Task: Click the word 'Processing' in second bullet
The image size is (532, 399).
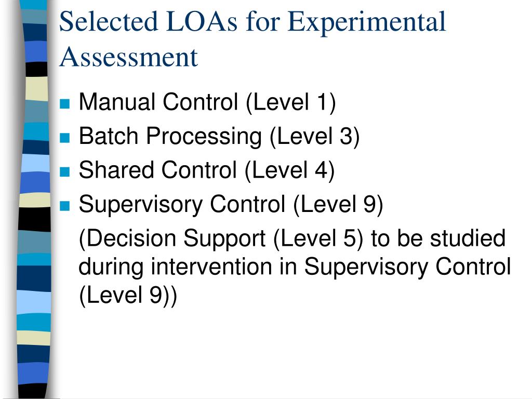Action: (x=204, y=137)
